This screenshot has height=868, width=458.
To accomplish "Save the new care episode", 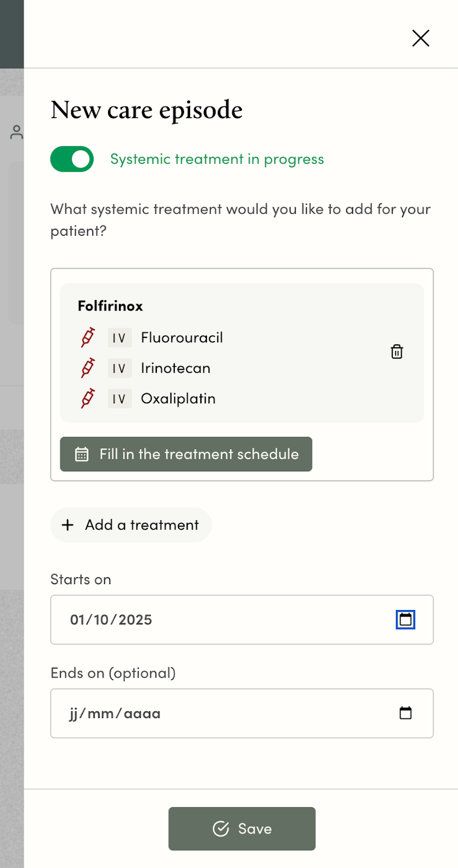I will tap(241, 829).
